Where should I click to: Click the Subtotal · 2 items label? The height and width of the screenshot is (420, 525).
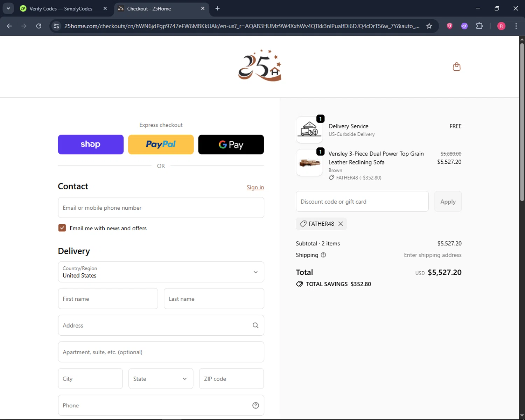tap(318, 243)
